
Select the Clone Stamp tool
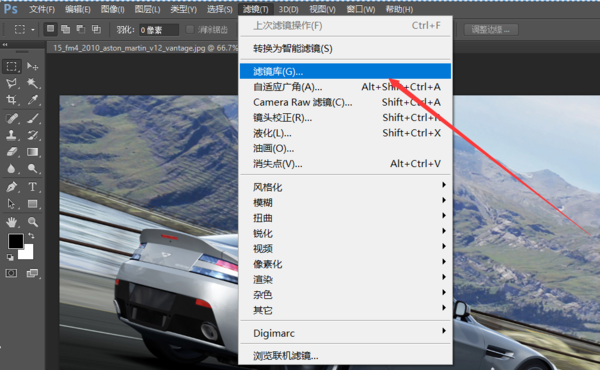(x=11, y=135)
